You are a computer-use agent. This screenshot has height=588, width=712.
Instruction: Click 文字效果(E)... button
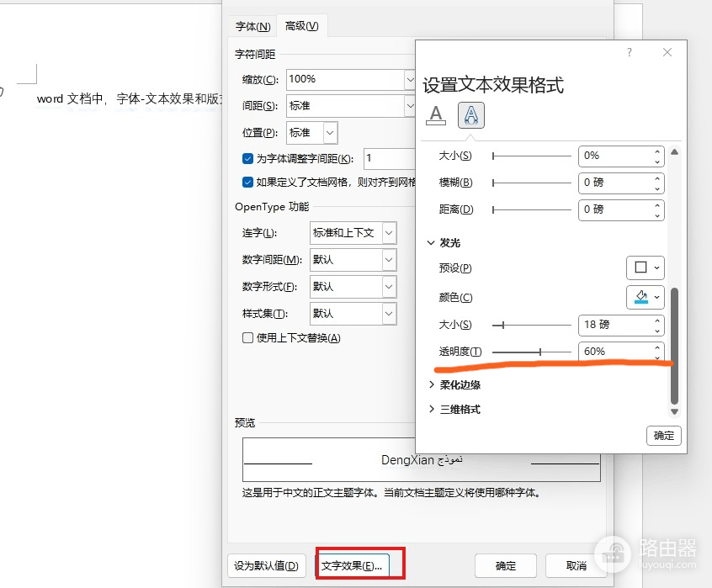tap(353, 566)
